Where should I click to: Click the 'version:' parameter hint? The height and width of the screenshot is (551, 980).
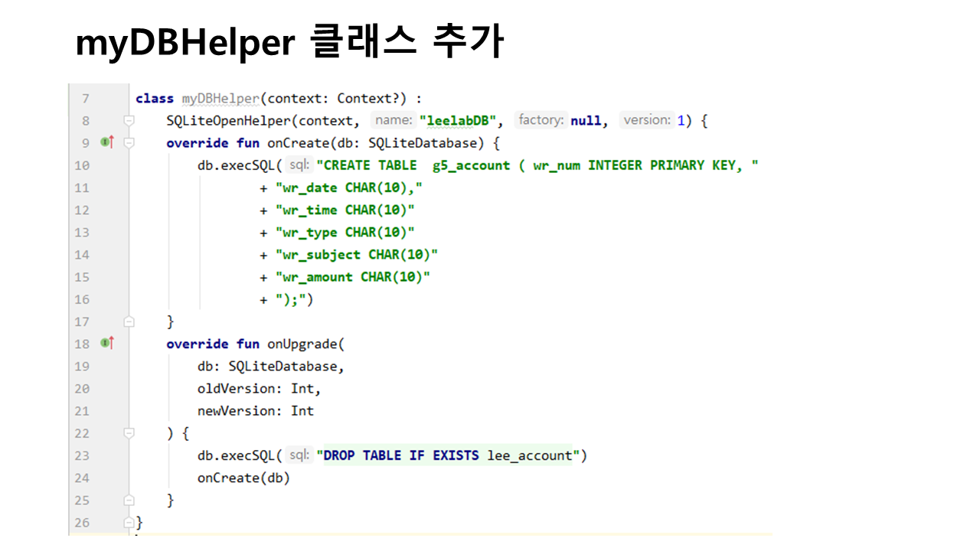(x=646, y=120)
